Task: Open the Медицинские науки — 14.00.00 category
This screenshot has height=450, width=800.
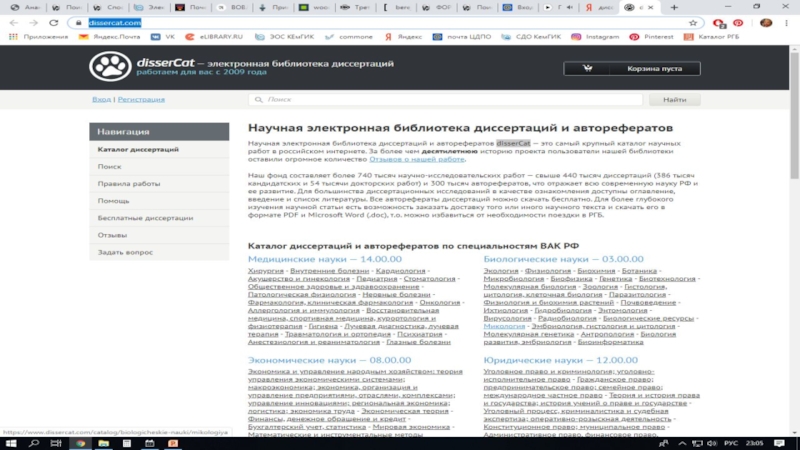Action: tap(318, 259)
